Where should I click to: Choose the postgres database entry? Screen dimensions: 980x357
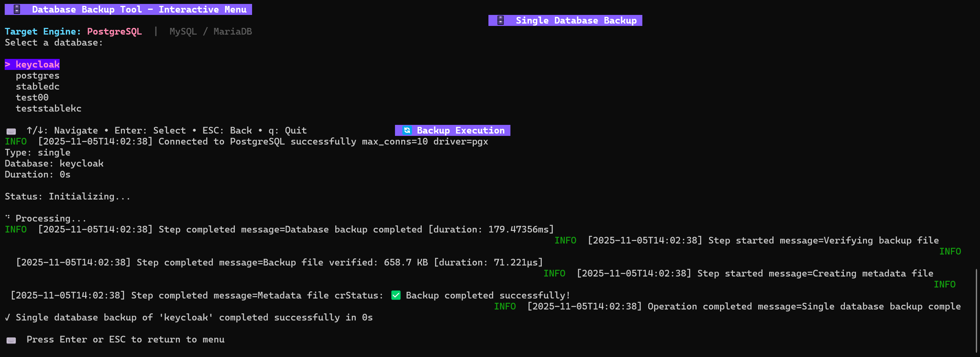[x=37, y=75]
